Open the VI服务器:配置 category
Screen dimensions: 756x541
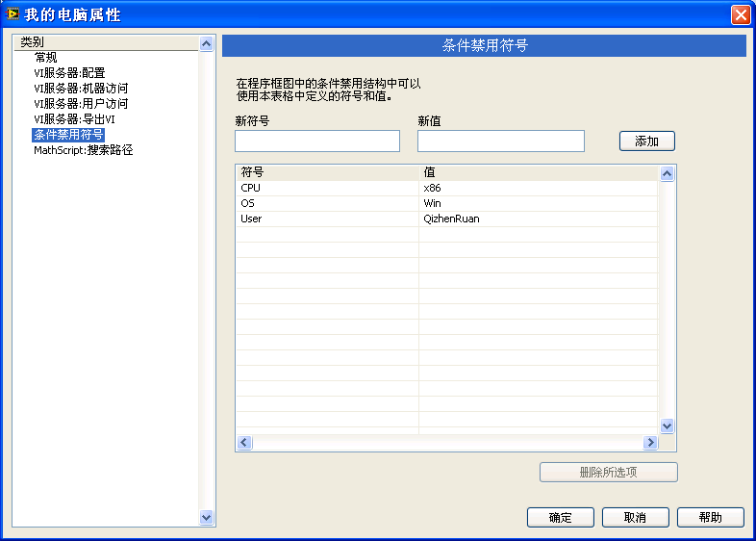69,73
